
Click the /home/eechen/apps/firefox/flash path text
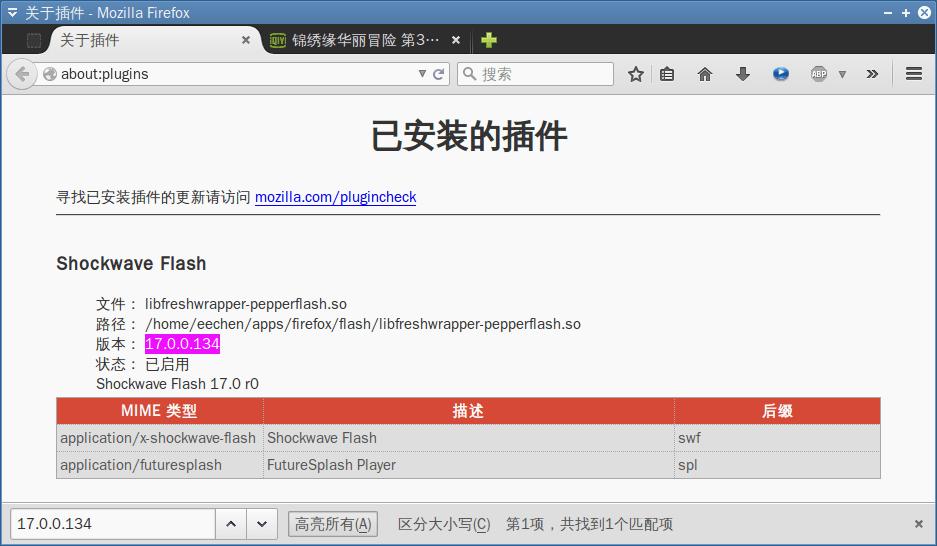pos(363,324)
